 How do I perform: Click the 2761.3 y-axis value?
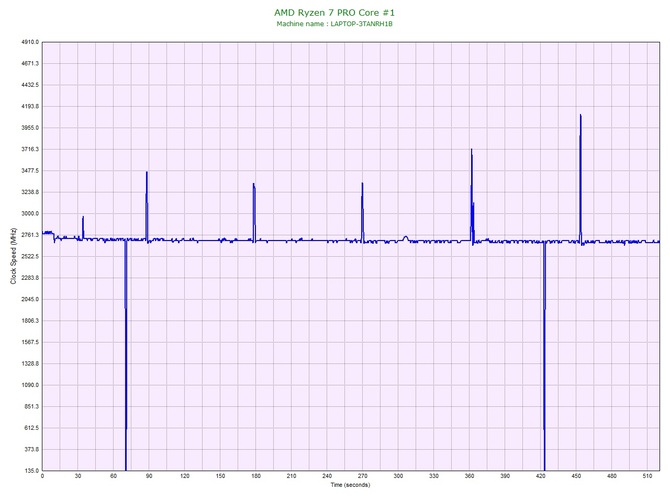[30, 235]
